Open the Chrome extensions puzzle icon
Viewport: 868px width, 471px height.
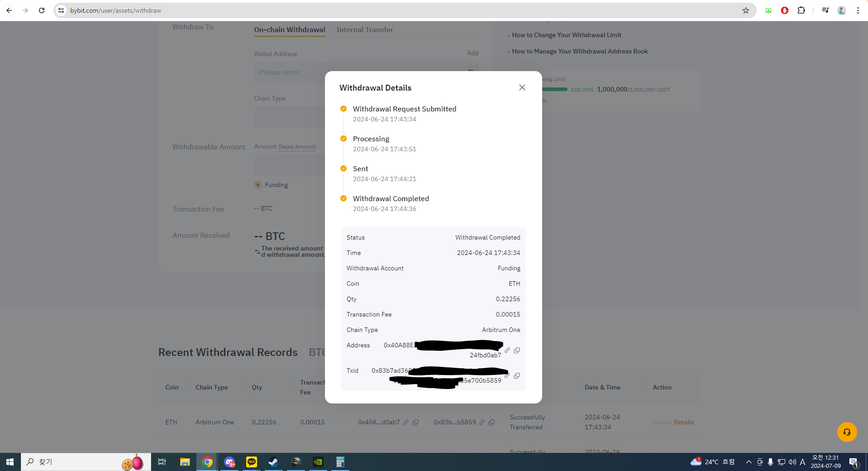click(x=801, y=10)
